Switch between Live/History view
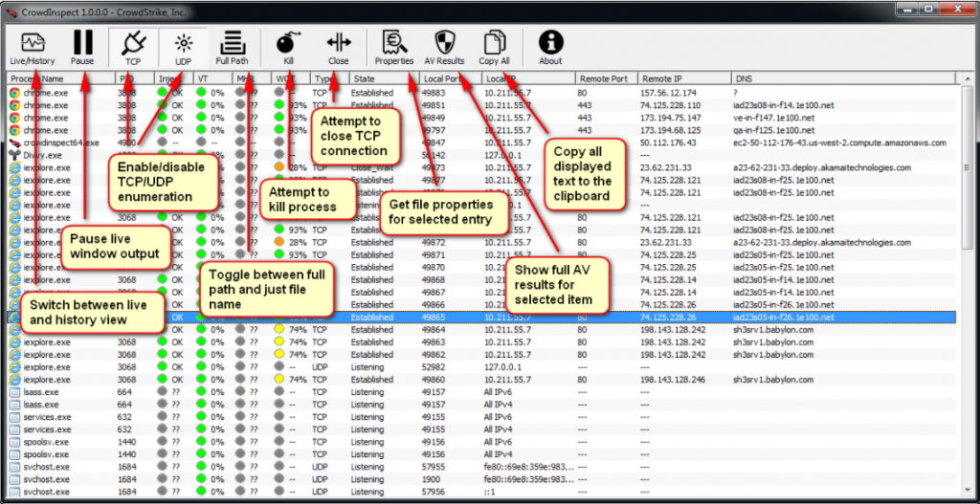The width and height of the screenshot is (980, 504). click(x=33, y=48)
